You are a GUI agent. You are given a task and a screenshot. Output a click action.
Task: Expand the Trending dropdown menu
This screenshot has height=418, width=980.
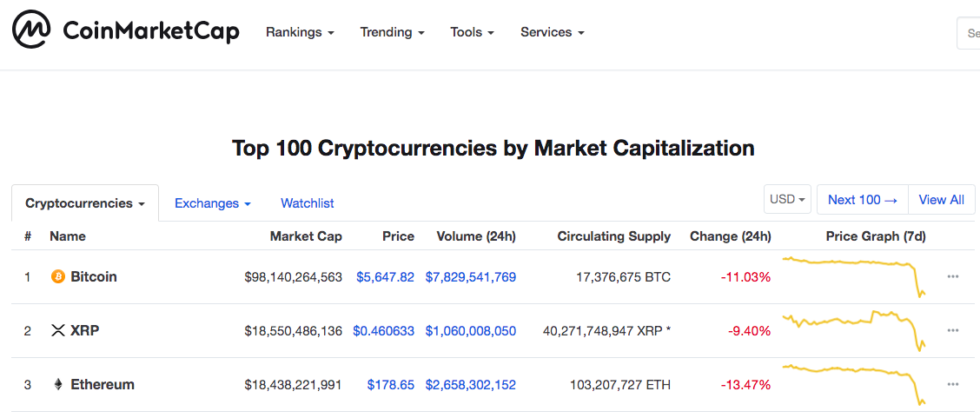(392, 32)
